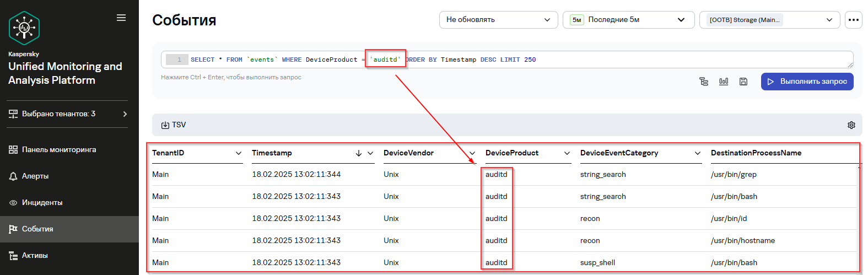
Task: Open the statistics bar chart icon
Action: coord(724,82)
